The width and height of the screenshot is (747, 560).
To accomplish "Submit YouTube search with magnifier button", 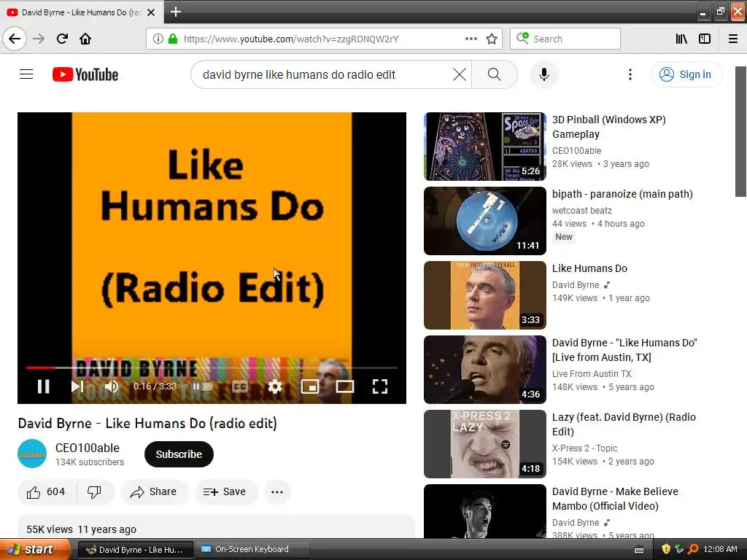I will pos(494,74).
